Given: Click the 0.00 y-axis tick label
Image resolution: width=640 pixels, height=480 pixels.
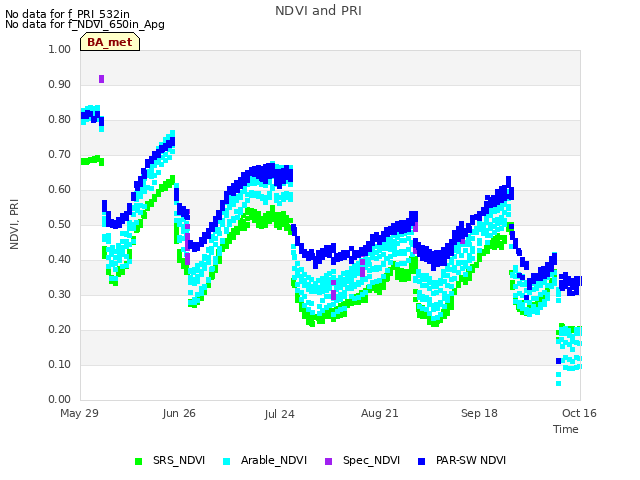Looking at the screenshot, I should (60, 400).
